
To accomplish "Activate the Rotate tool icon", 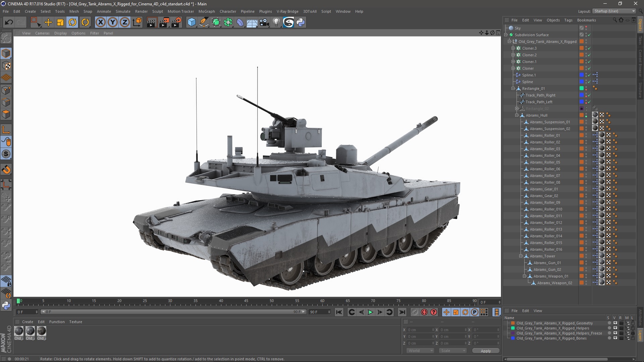I will click(x=72, y=22).
